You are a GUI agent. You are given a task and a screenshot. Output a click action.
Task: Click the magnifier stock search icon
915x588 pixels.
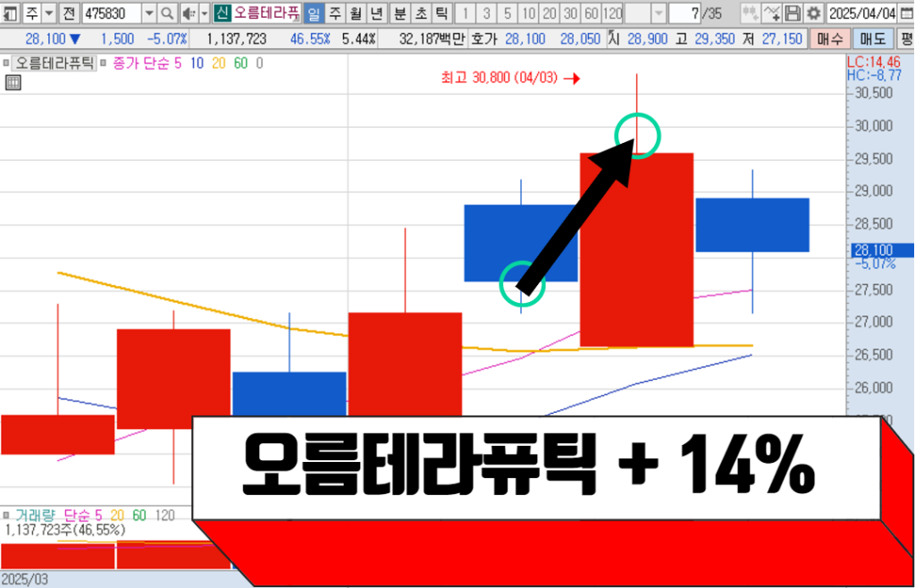(167, 13)
